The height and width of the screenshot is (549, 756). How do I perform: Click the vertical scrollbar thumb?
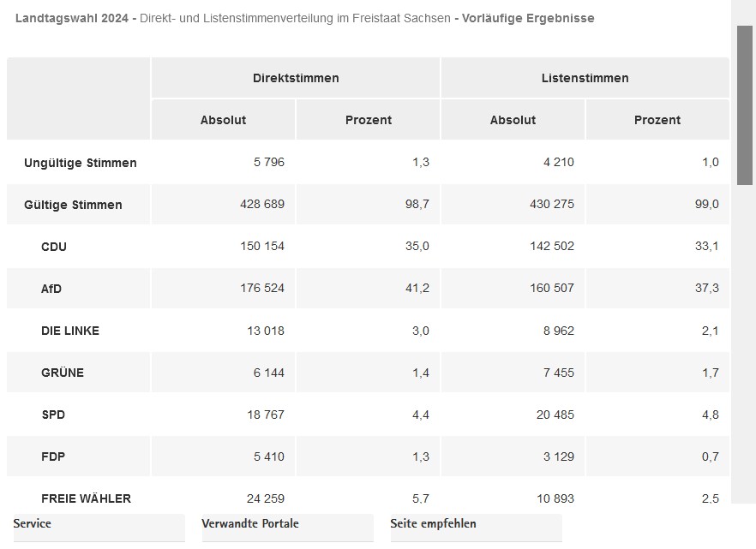click(x=745, y=104)
